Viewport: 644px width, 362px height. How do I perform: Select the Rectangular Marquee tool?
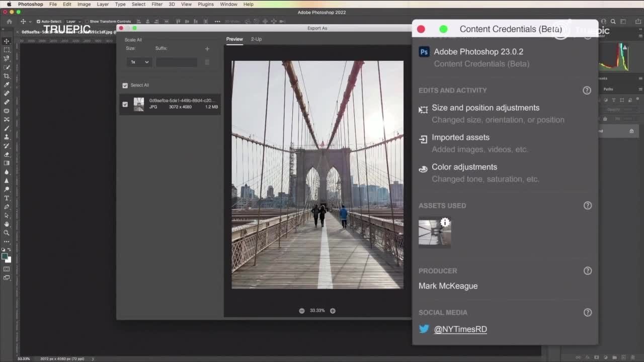coord(7,50)
